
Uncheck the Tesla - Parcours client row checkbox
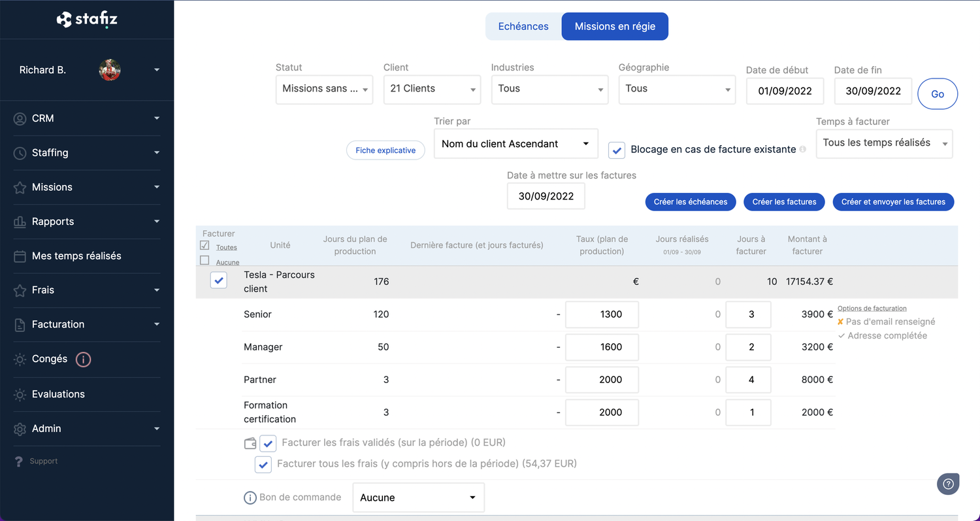219,280
